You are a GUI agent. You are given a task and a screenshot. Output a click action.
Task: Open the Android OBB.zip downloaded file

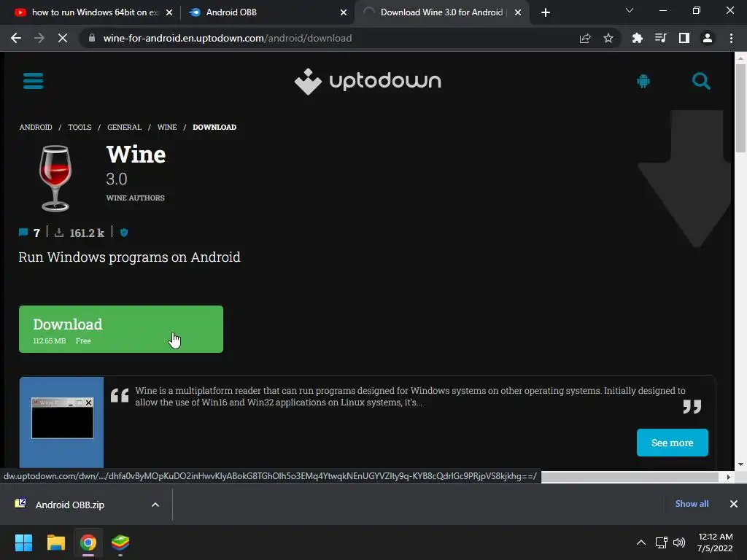pos(70,505)
